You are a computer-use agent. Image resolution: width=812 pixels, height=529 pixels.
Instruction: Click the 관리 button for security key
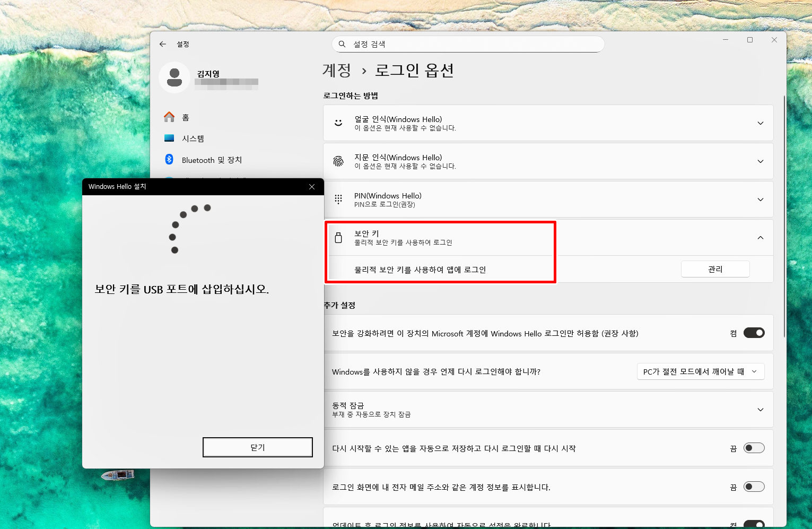coord(715,269)
